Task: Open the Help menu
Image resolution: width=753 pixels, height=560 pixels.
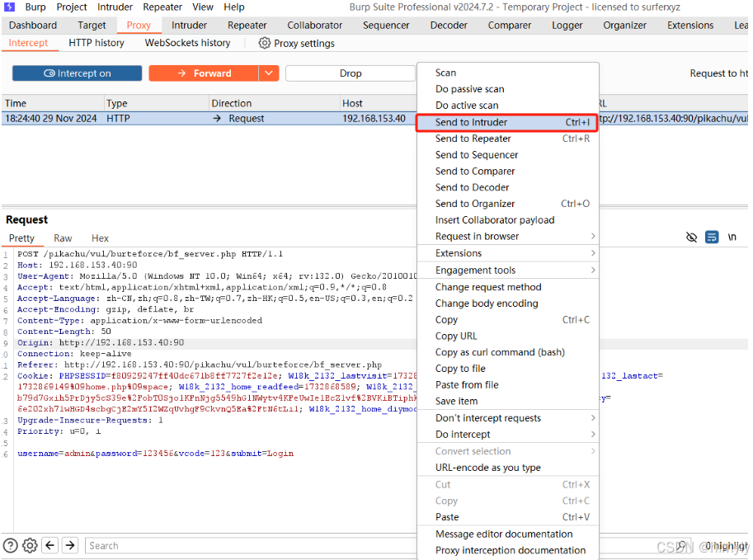Action: click(234, 7)
